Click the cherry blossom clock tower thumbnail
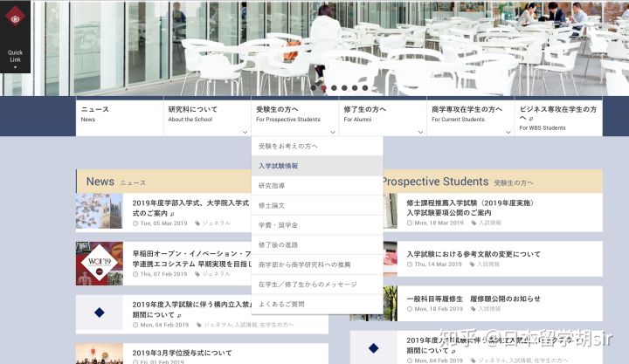Image resolution: width=629 pixels, height=364 pixels. 100,211
